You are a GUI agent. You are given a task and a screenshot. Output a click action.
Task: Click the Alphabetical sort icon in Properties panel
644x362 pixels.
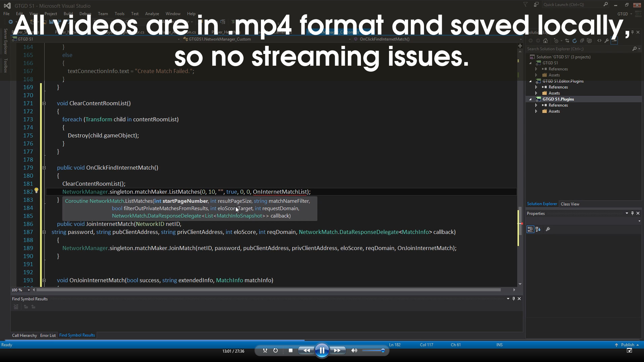pyautogui.click(x=538, y=229)
